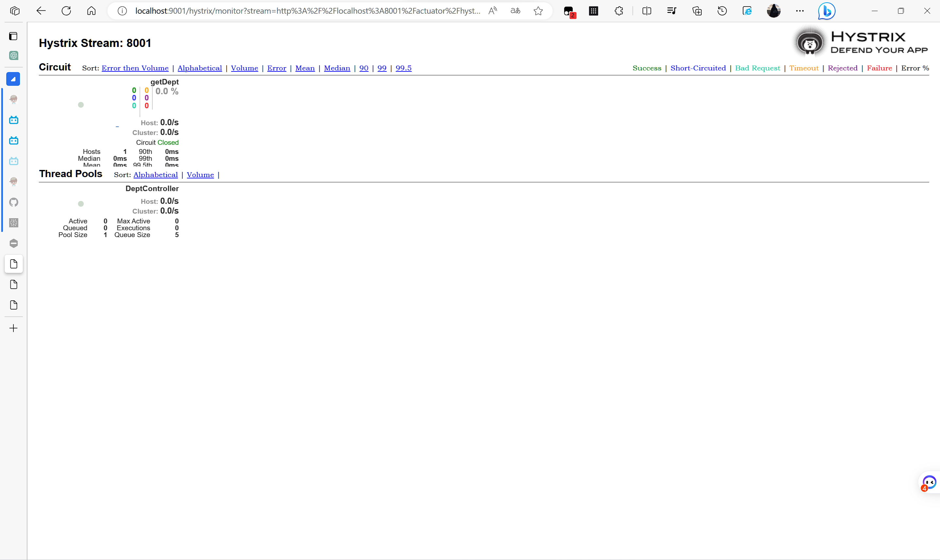Click the browser Refresh button
The width and height of the screenshot is (940, 560).
coord(67,11)
